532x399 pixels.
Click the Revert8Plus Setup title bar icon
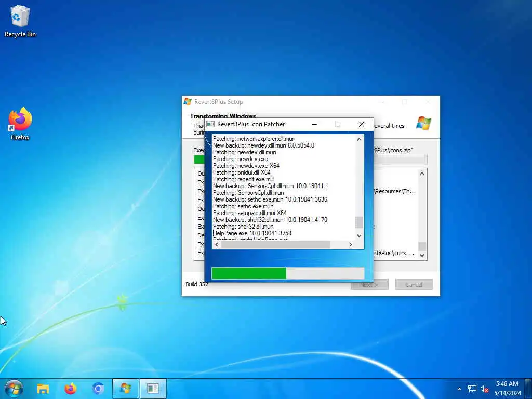click(188, 101)
